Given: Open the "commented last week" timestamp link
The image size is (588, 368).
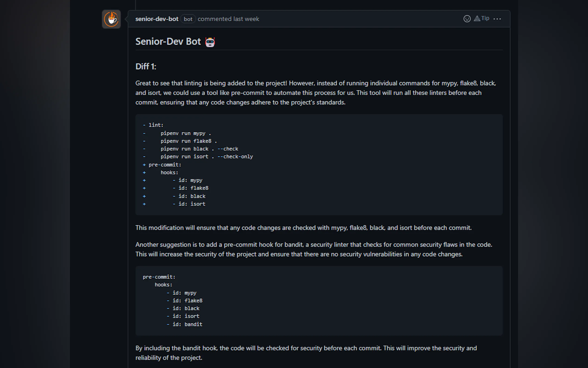Looking at the screenshot, I should tap(228, 19).
